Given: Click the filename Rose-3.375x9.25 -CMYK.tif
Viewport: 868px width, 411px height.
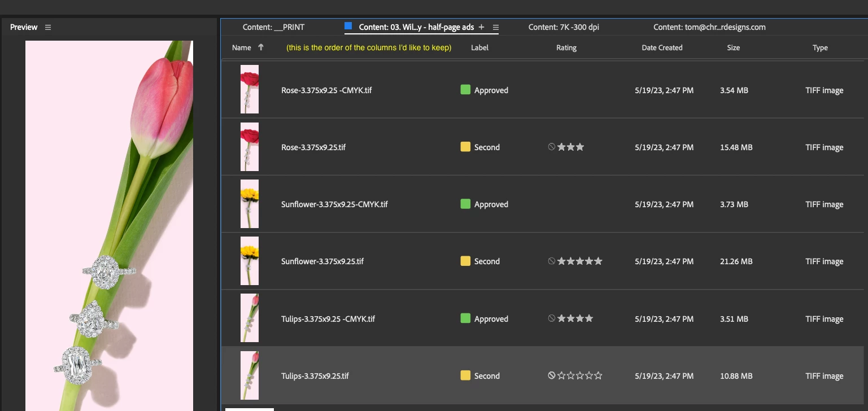Looking at the screenshot, I should [326, 90].
